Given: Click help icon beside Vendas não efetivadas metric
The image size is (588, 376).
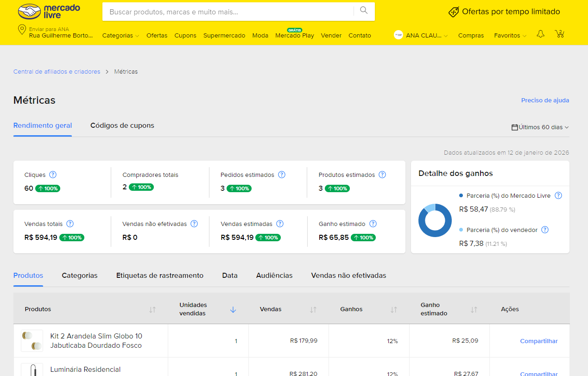Looking at the screenshot, I should click(194, 224).
